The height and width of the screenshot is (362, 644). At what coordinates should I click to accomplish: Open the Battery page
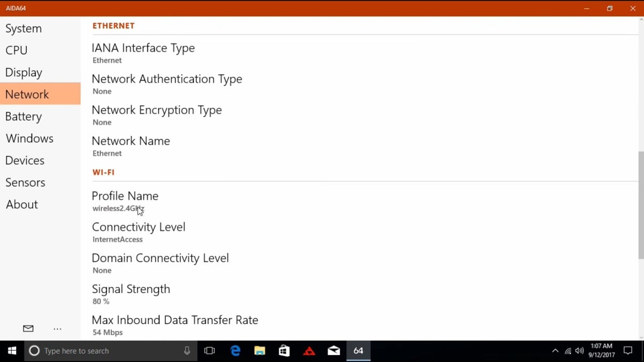coord(40,116)
